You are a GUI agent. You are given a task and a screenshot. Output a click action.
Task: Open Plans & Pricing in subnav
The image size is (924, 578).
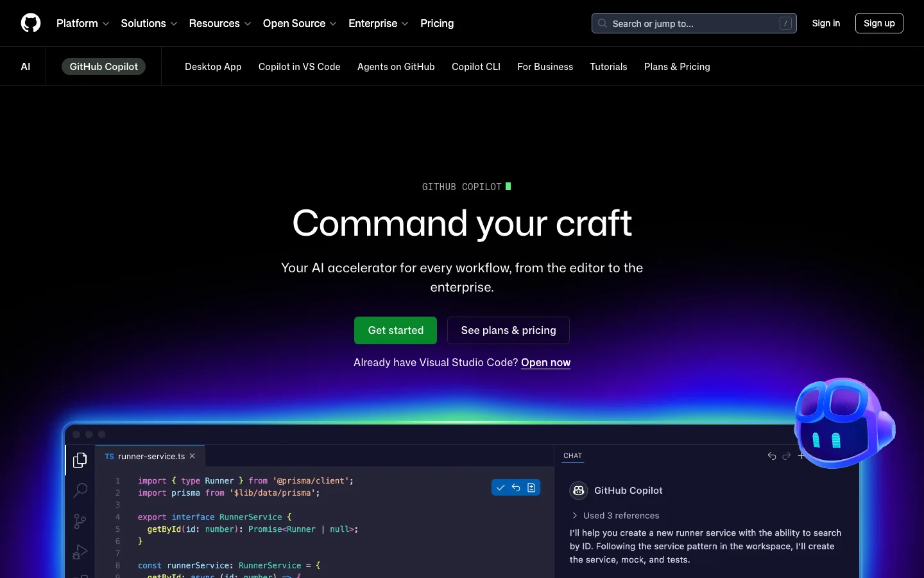[x=677, y=67]
